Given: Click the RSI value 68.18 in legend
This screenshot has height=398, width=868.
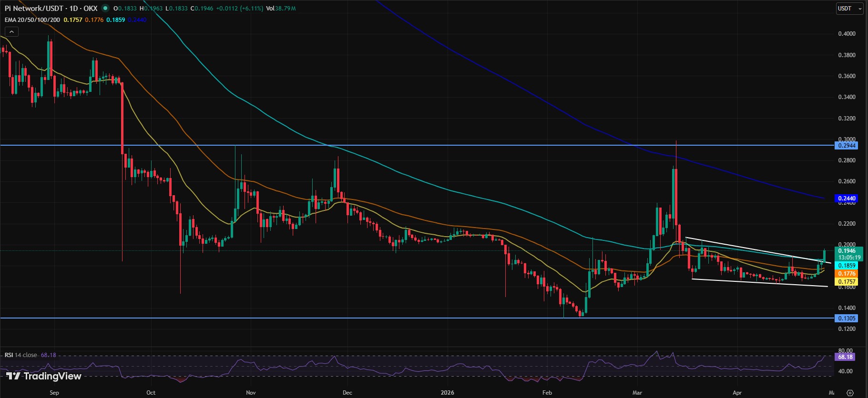Looking at the screenshot, I should [x=49, y=355].
